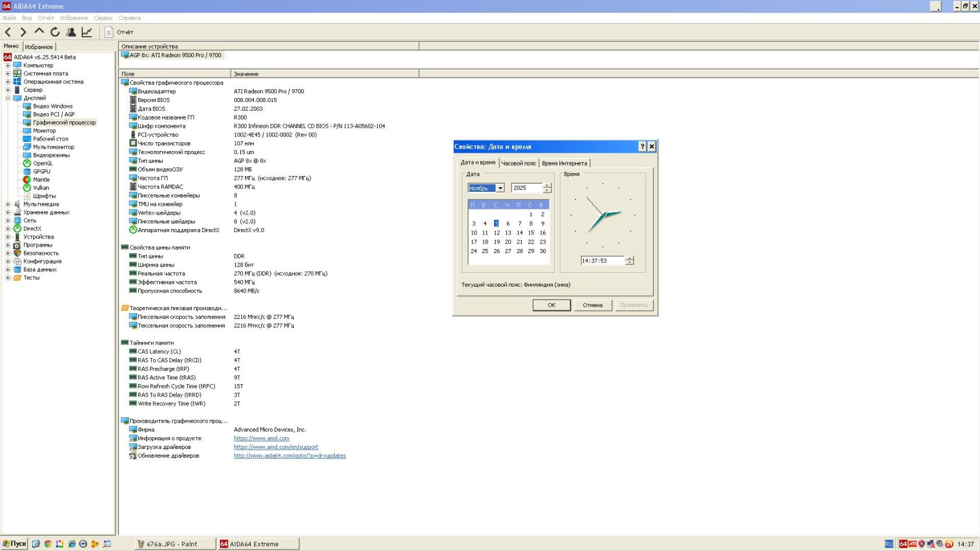Click the Refresh icon in toolbar
980x551 pixels.
click(x=55, y=32)
